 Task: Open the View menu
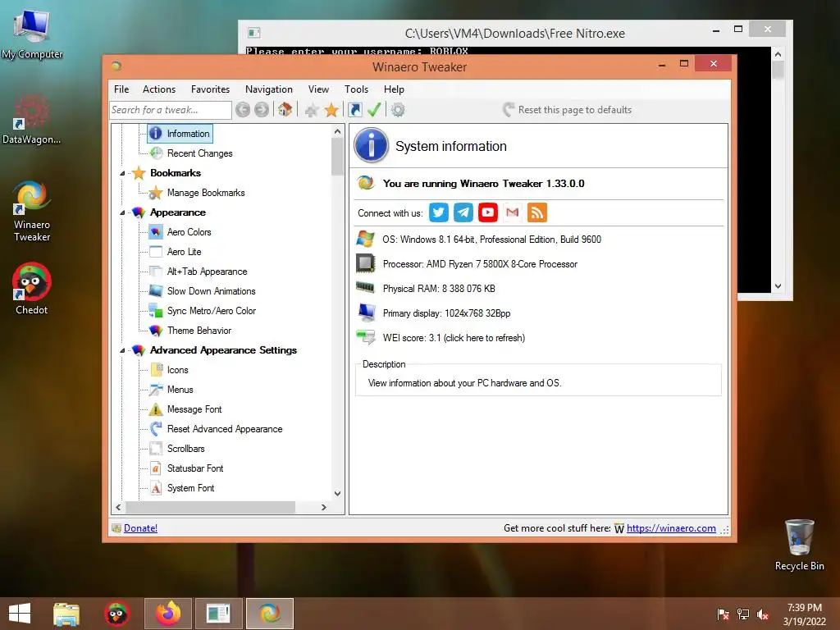tap(318, 89)
